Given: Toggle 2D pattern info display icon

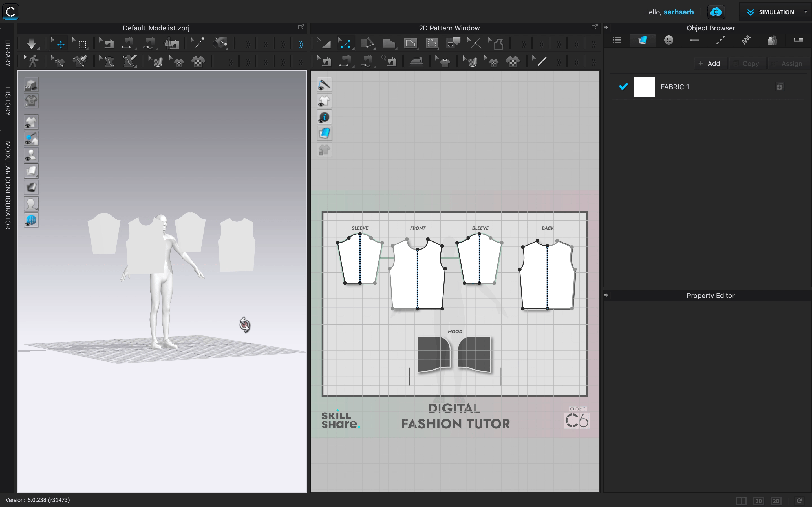Looking at the screenshot, I should [x=324, y=117].
